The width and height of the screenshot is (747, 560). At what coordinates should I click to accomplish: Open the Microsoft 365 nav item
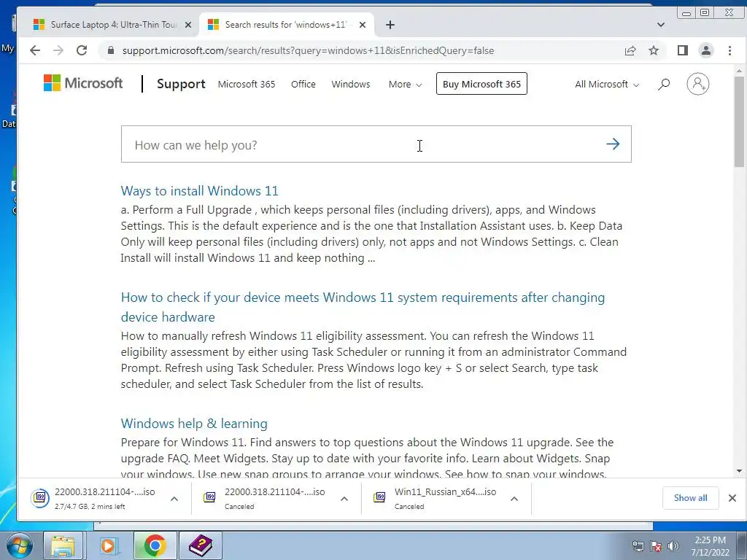[x=247, y=85]
